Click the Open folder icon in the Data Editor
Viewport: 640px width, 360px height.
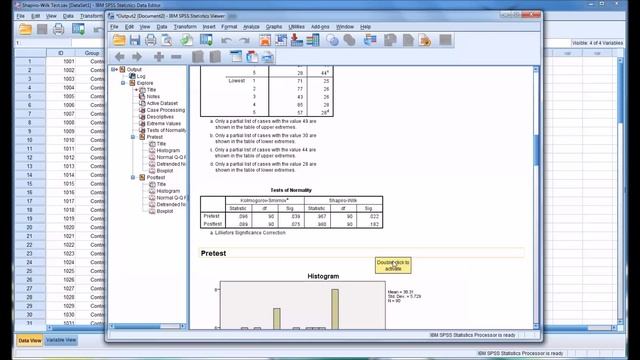click(x=25, y=29)
